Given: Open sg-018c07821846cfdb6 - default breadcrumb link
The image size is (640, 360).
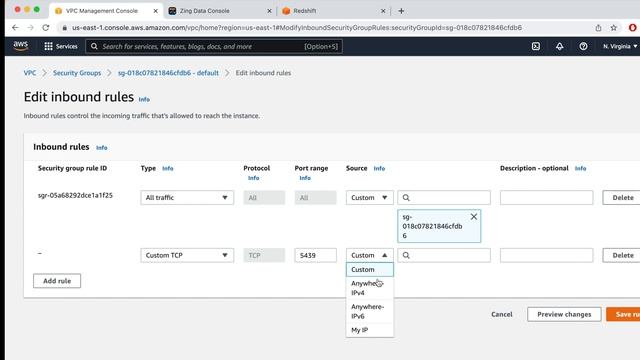Looking at the screenshot, I should [168, 73].
